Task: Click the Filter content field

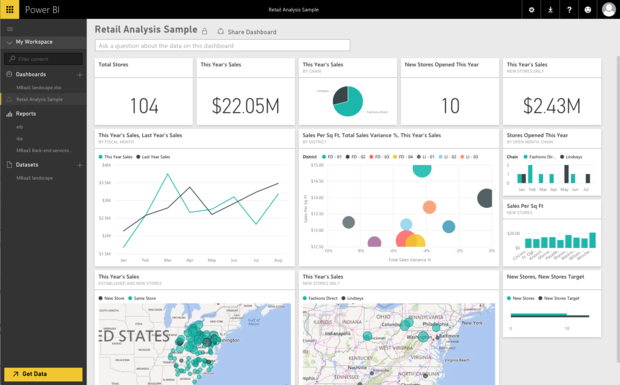Action: point(43,59)
